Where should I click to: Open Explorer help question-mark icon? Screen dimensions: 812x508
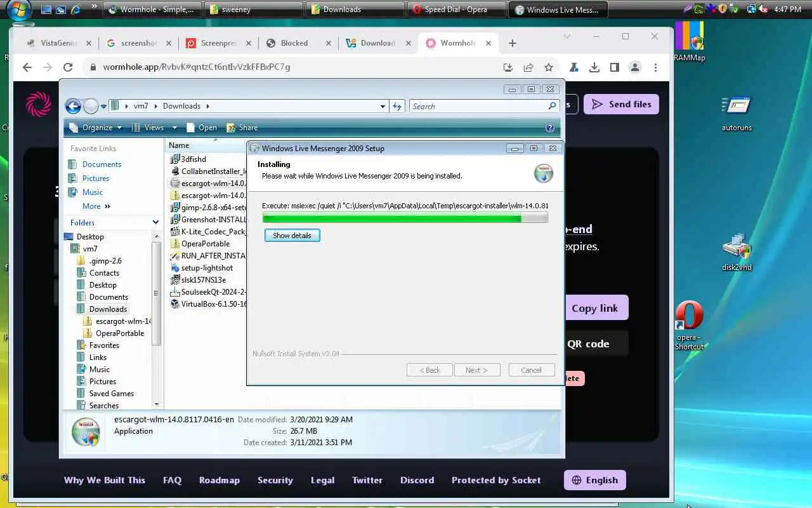tap(550, 128)
